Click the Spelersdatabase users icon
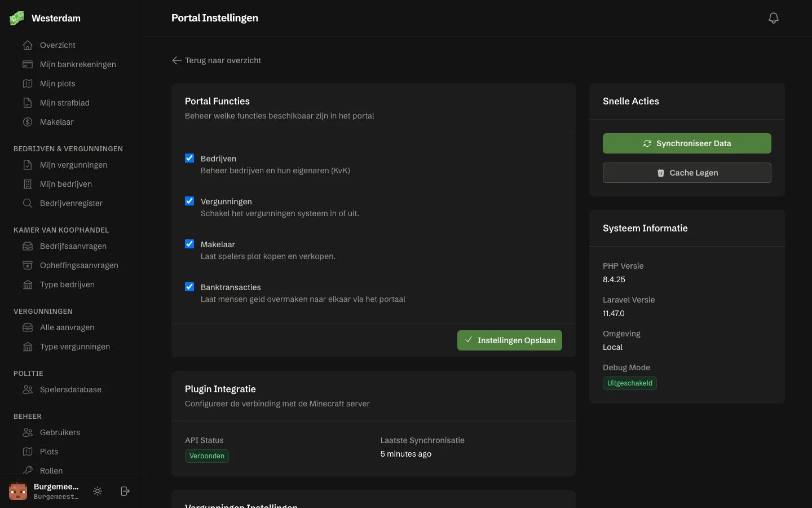812x508 pixels. 28,389
